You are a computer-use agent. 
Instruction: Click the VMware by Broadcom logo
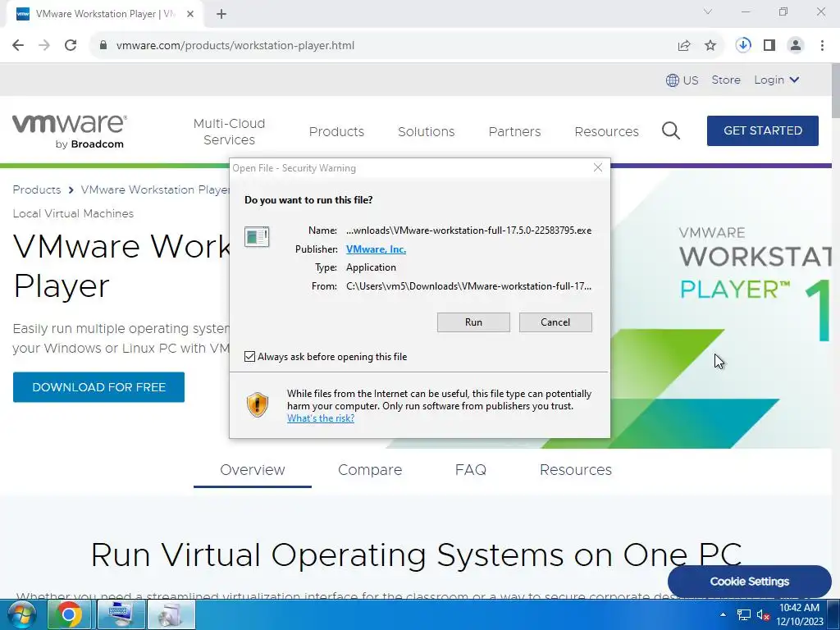click(69, 130)
